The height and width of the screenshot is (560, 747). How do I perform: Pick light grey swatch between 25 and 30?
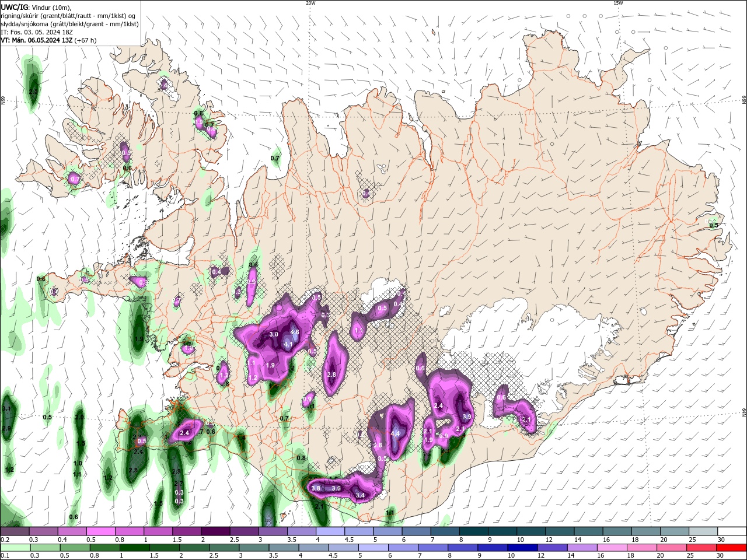(703, 531)
